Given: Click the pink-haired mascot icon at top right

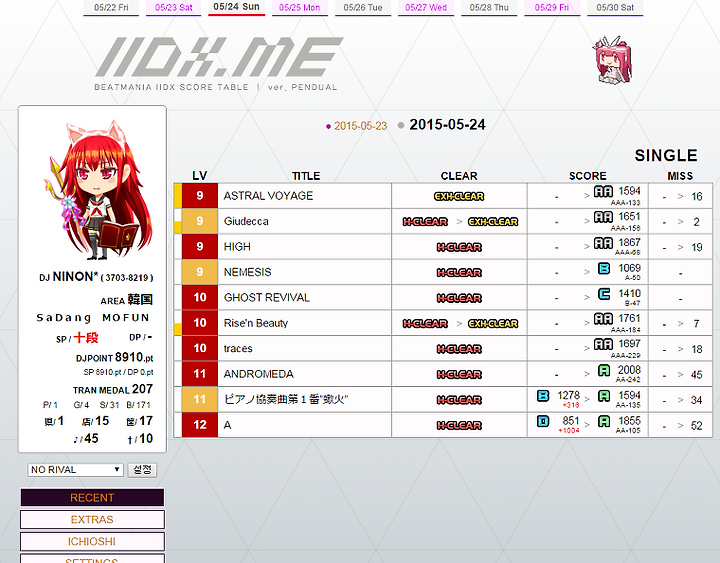Looking at the screenshot, I should click(x=613, y=60).
